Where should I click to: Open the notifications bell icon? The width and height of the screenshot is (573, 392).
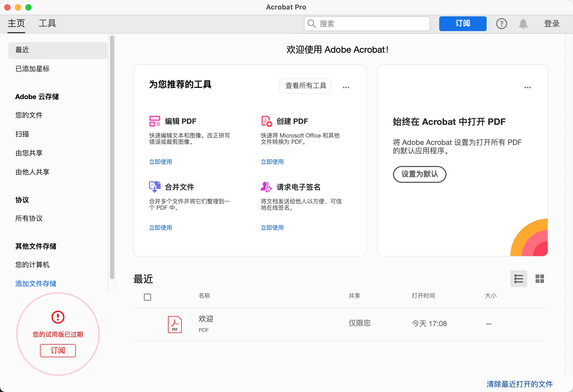(523, 24)
